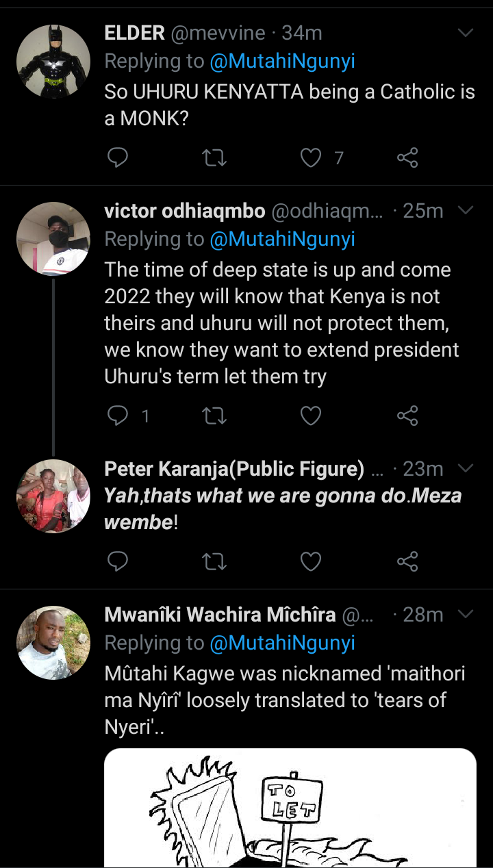The height and width of the screenshot is (868, 493).
Task: Open the TO LET cartoon image
Action: click(x=290, y=808)
